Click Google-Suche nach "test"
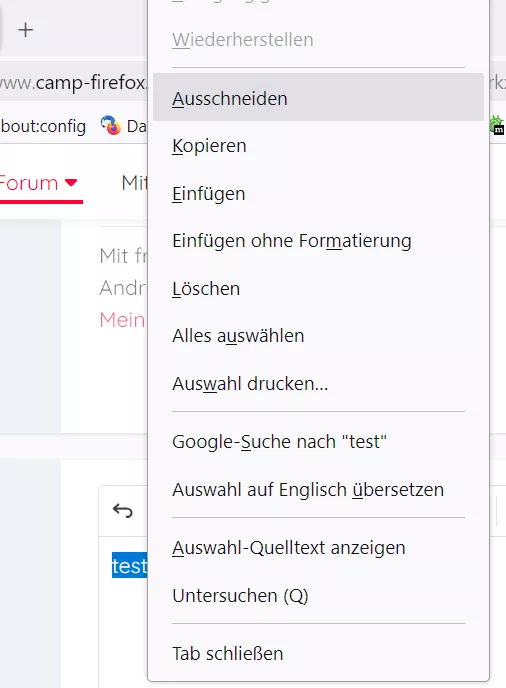This screenshot has height=688, width=506. click(318, 441)
